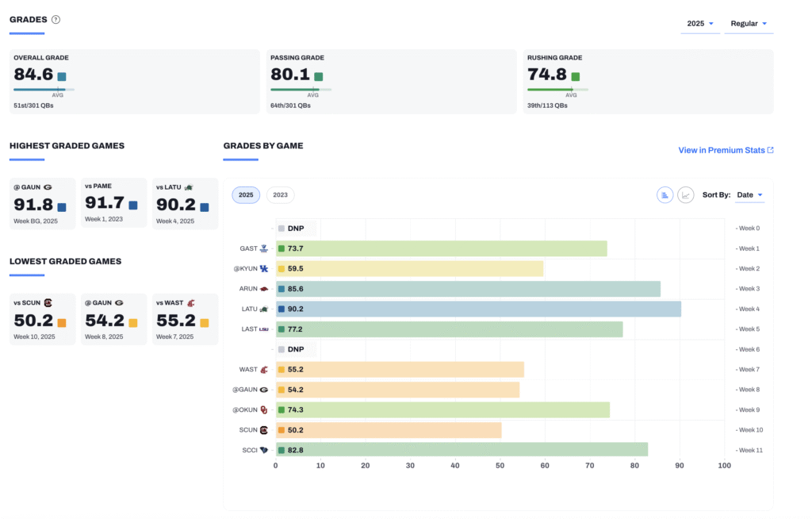
Task: Click the LSU logo beside LAST
Action: coord(264,329)
